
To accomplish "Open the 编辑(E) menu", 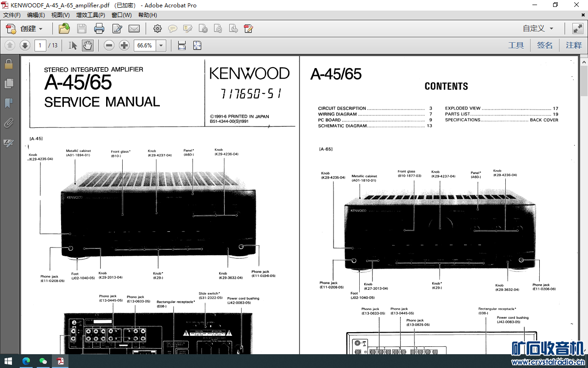I will [x=36, y=15].
